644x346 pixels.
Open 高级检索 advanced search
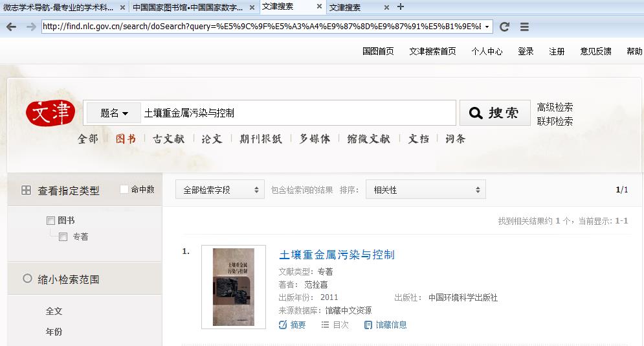tap(555, 108)
